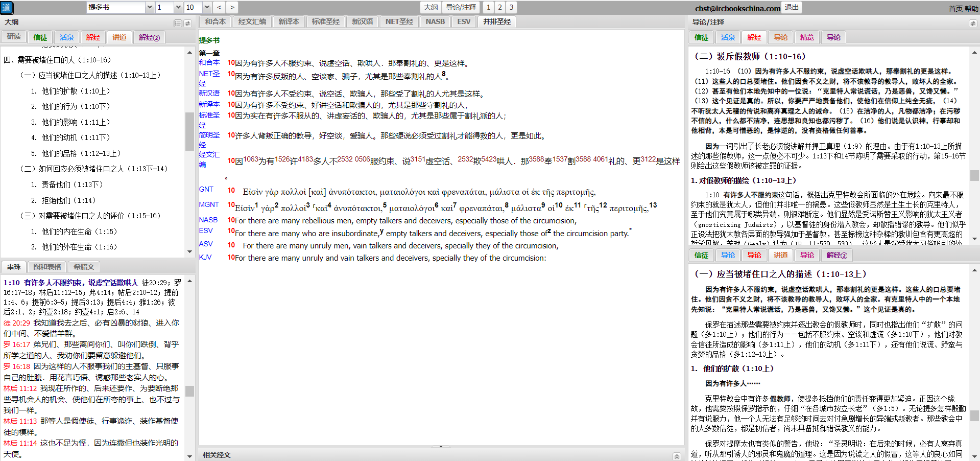
Task: Toggle the 大纲 panel button in top bar
Action: click(x=431, y=7)
